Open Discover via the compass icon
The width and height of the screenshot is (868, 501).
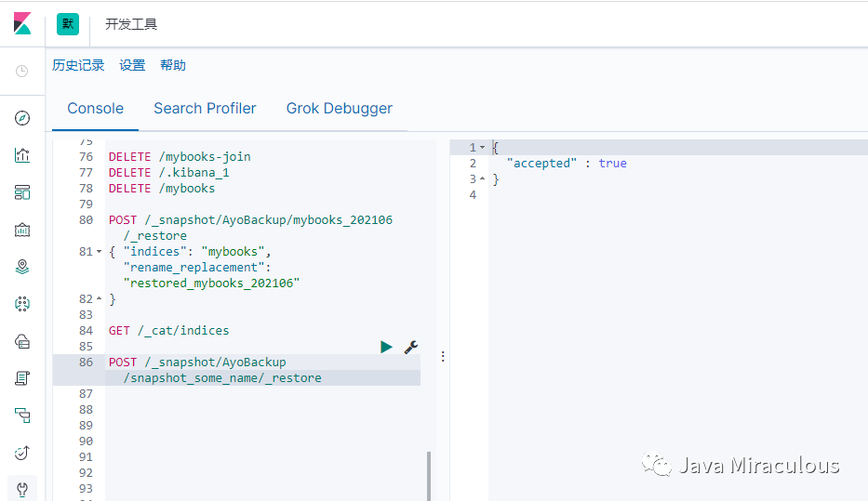22,118
